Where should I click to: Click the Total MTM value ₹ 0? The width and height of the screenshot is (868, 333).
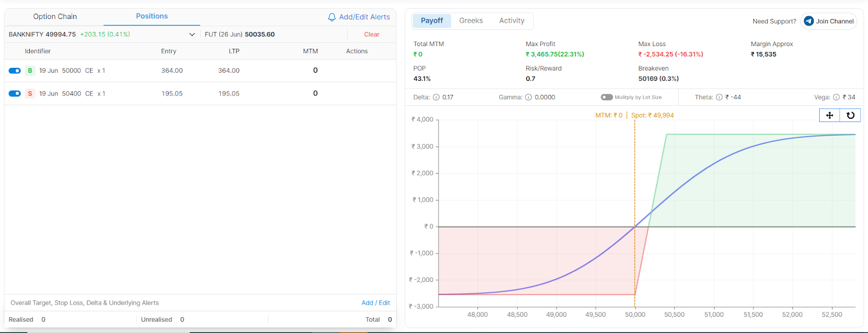[x=418, y=54]
